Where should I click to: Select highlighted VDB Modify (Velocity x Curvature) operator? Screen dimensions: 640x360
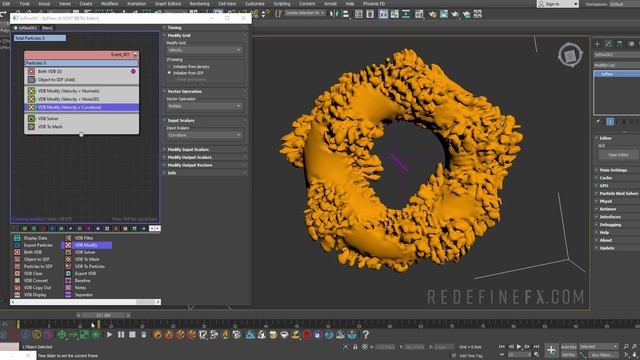[81, 107]
